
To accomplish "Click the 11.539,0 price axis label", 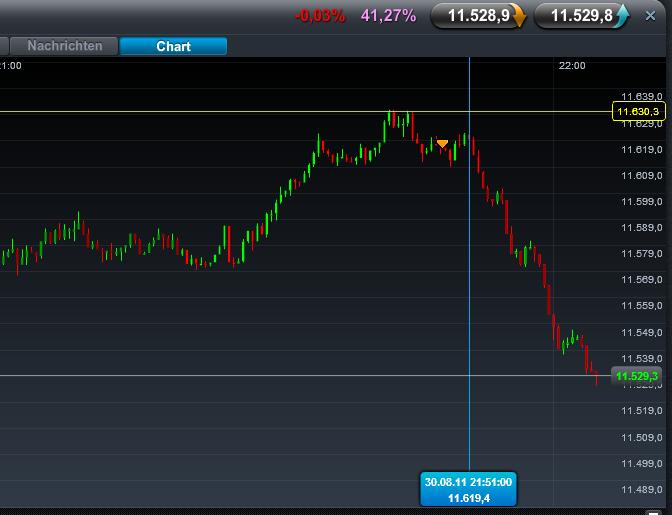I will [642, 358].
